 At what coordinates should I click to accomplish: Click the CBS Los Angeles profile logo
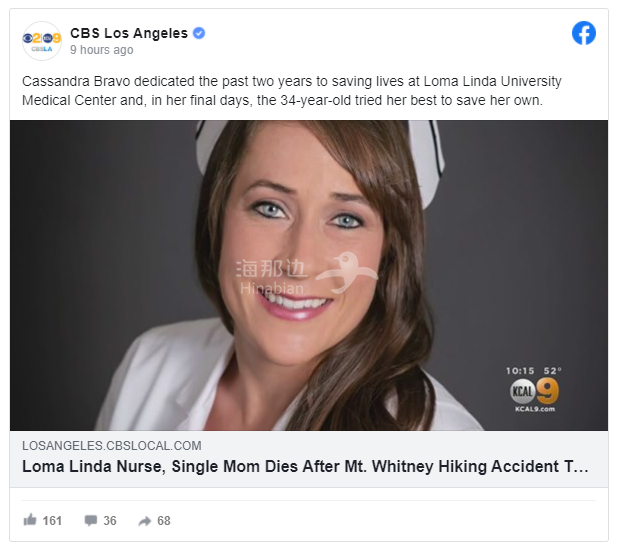pyautogui.click(x=42, y=40)
